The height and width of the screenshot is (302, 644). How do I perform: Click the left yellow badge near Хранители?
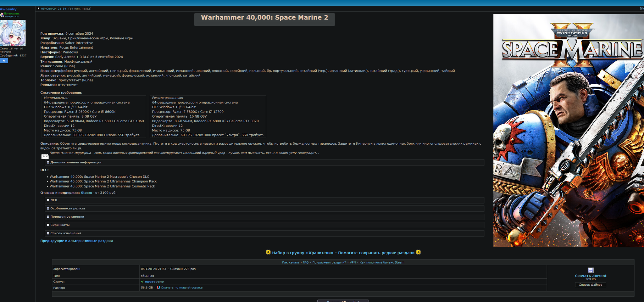[x=268, y=252]
